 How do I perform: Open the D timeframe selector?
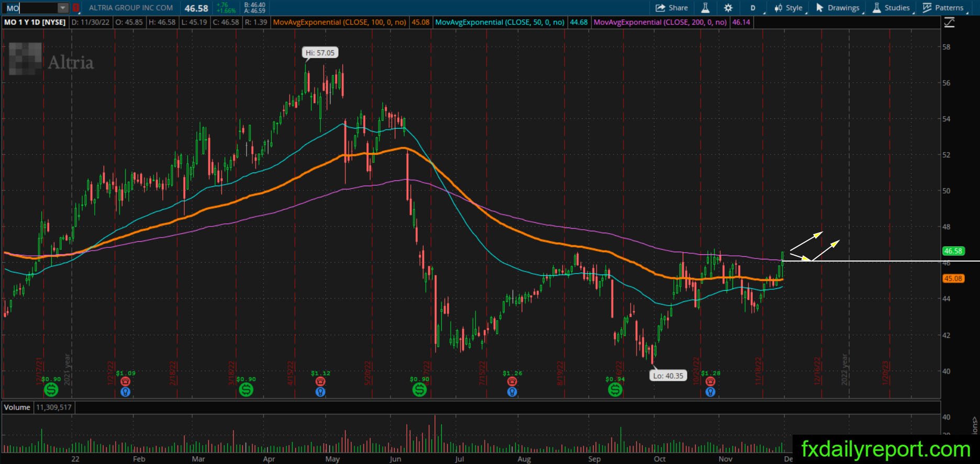[754, 8]
